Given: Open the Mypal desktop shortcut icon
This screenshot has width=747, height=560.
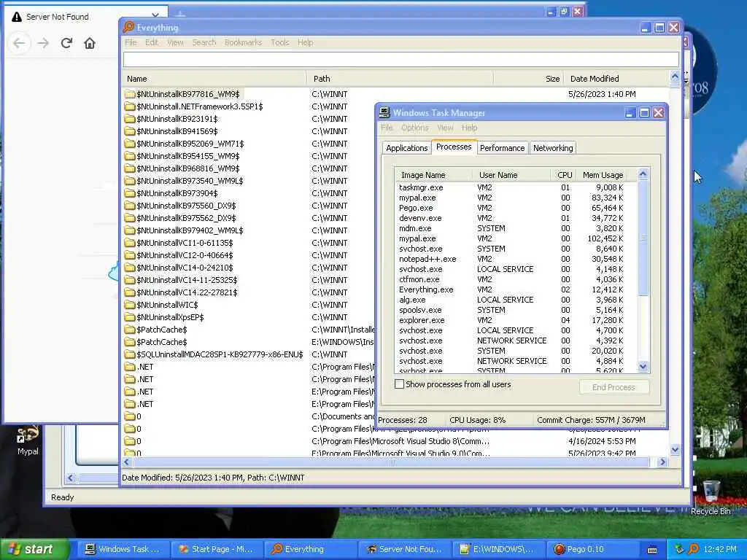Looking at the screenshot, I should point(28,440).
